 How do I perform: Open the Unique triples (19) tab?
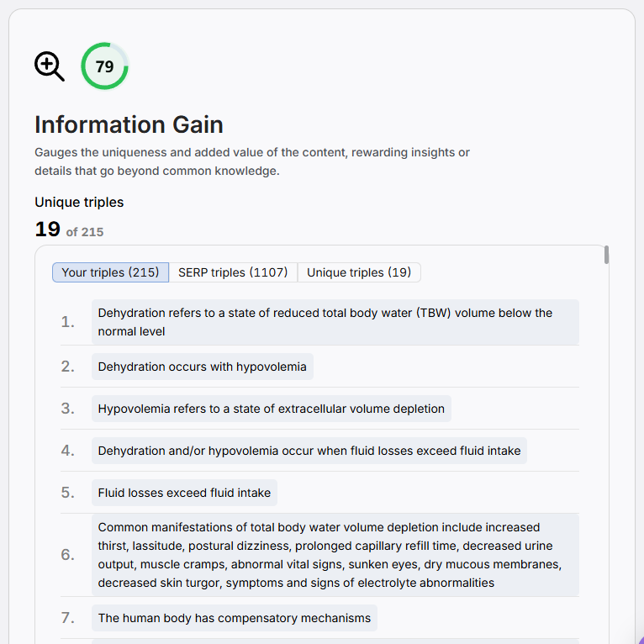(x=359, y=272)
